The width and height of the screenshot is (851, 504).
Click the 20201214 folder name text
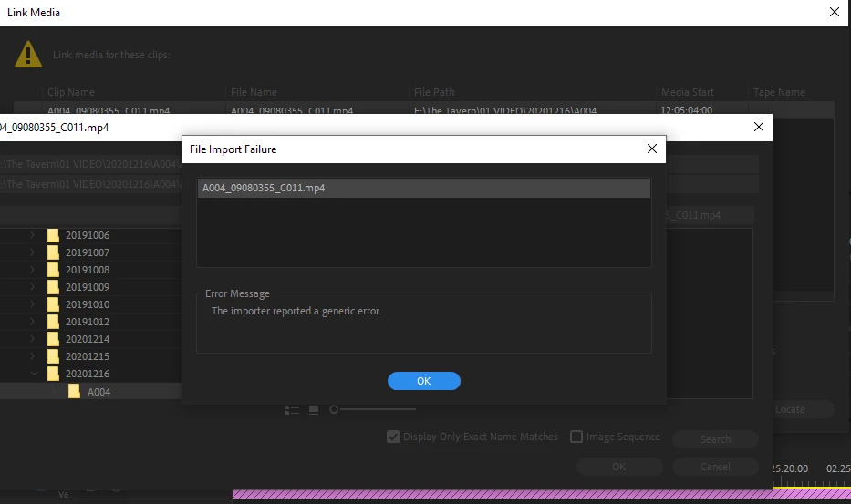[x=88, y=339]
